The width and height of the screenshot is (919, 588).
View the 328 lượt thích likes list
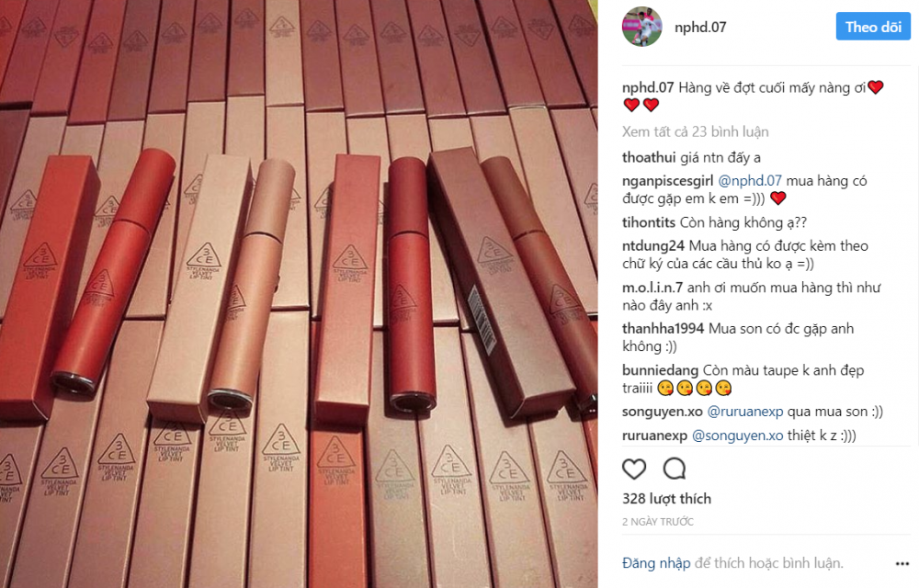666,499
